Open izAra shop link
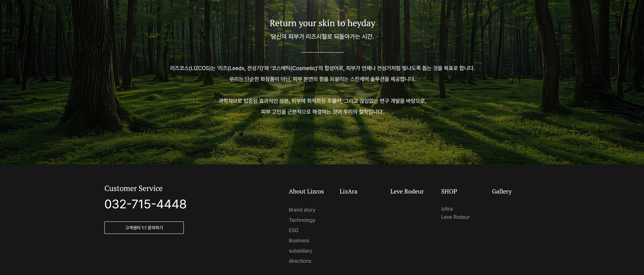The image size is (644, 275). pyautogui.click(x=447, y=209)
